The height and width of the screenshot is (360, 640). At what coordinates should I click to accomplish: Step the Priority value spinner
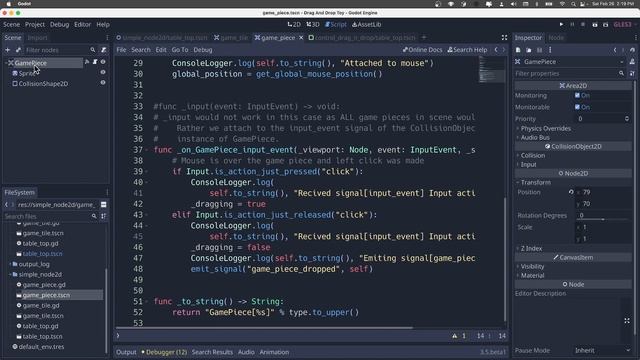(627, 119)
